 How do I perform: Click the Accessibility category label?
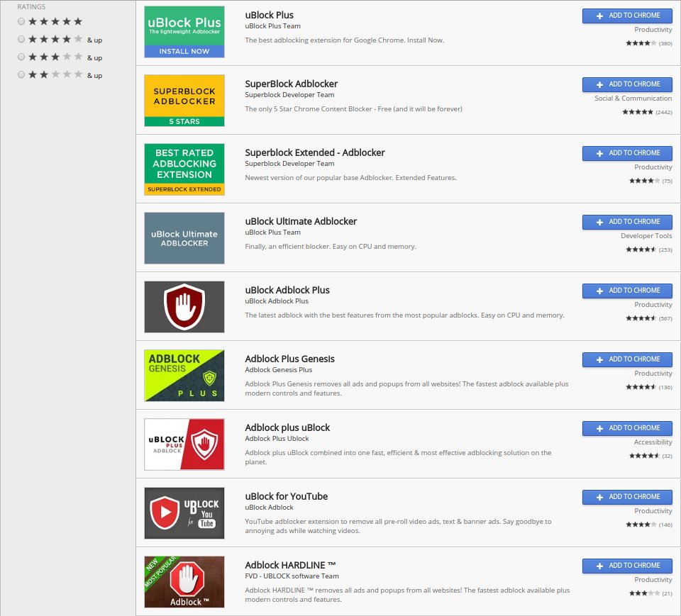653,442
